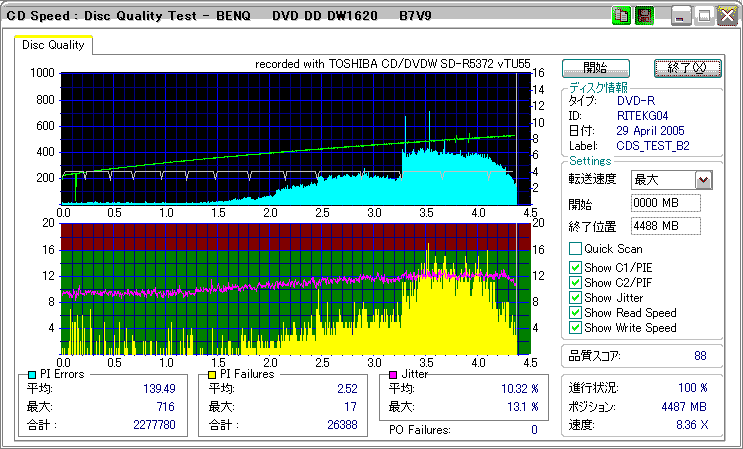
Task: Minimize the CD Speed window
Action: (682, 15)
